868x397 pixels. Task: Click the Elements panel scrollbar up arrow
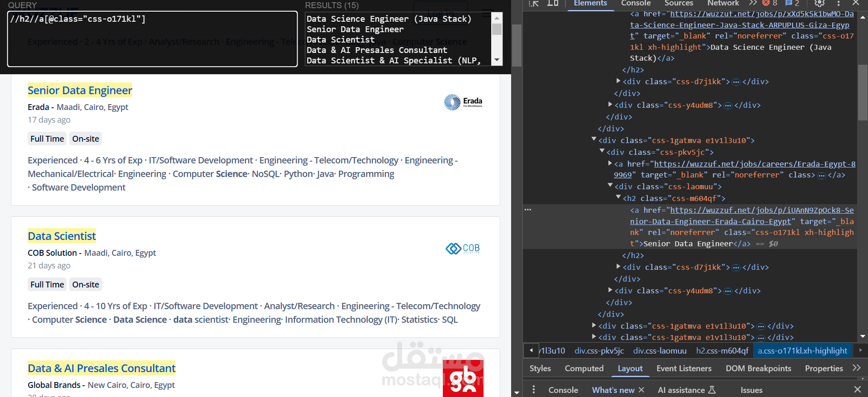tap(863, 17)
